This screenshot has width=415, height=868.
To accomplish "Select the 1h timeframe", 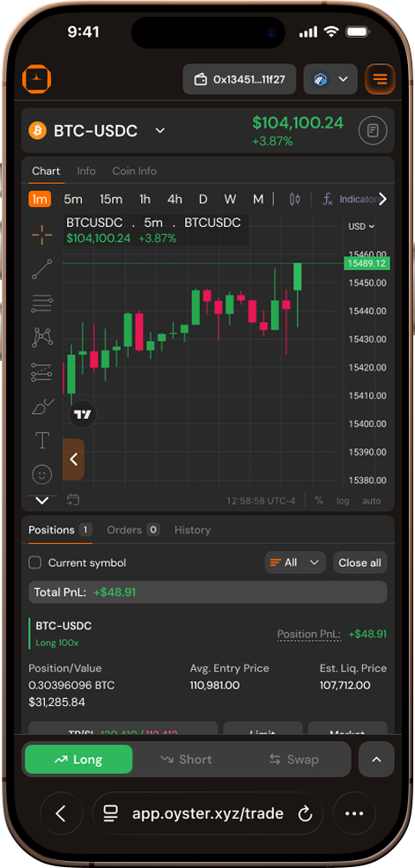I will click(145, 199).
